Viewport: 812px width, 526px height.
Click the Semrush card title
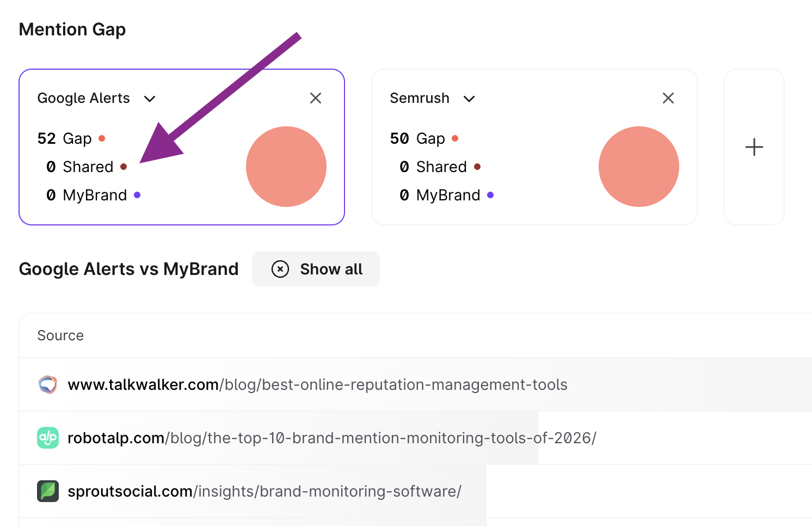(420, 98)
